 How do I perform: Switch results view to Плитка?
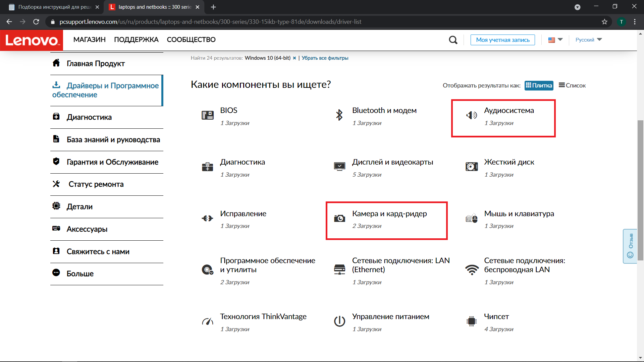(x=539, y=85)
